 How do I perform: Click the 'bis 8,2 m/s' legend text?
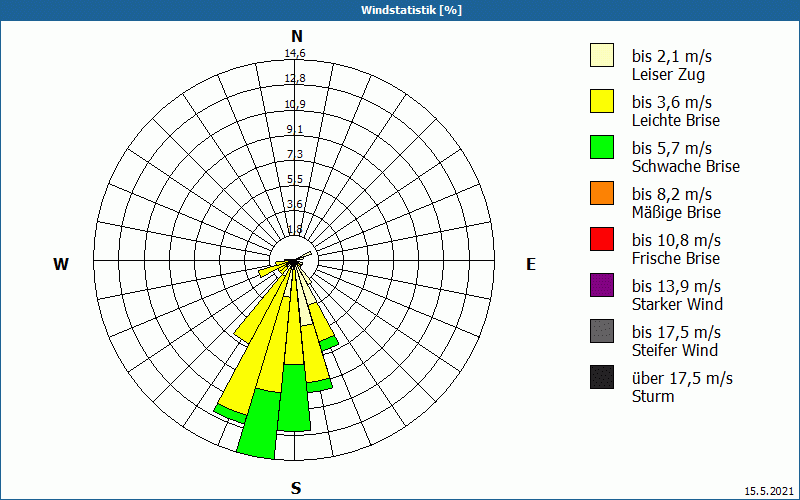click(671, 194)
